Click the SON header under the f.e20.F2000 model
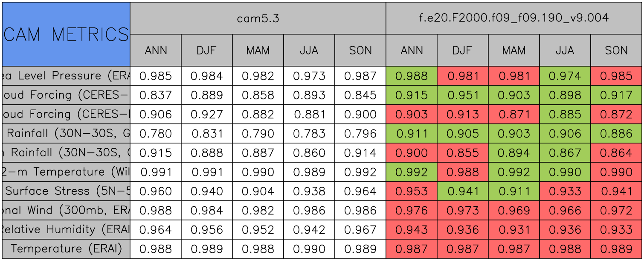Viewport: 644px width, 261px height. pyautogui.click(x=616, y=50)
